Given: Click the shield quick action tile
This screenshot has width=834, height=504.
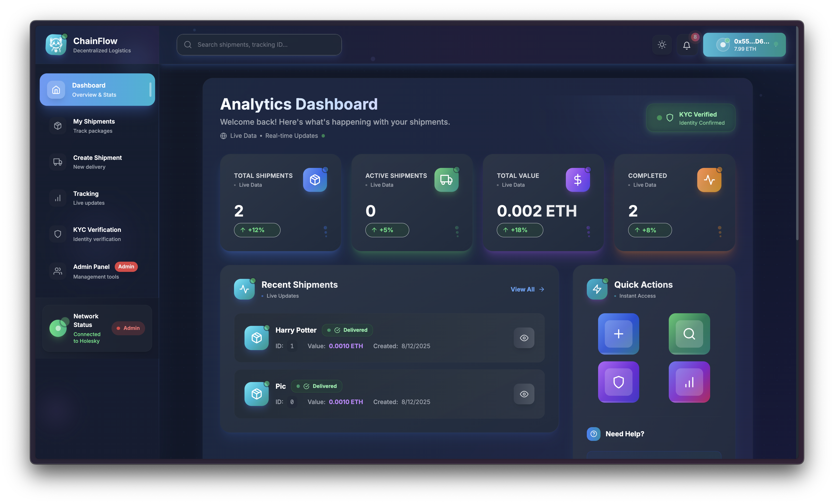Looking at the screenshot, I should (x=619, y=382).
